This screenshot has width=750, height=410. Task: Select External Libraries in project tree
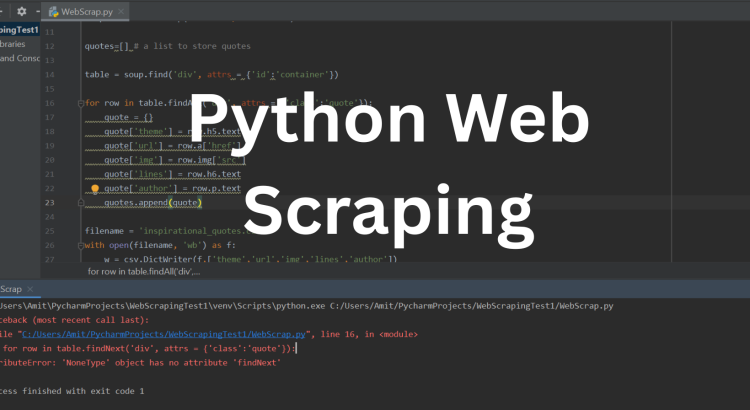point(12,44)
